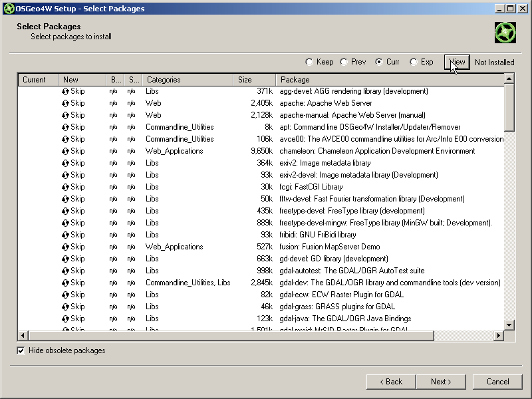Screen dimensions: 532x399
Task: Click the cycle icon for gdal-ecw
Action: [65, 295]
